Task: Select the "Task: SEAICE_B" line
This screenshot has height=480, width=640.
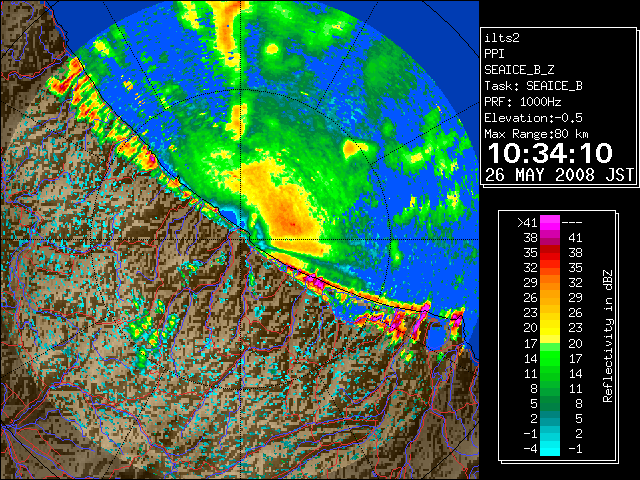Action: (x=533, y=86)
